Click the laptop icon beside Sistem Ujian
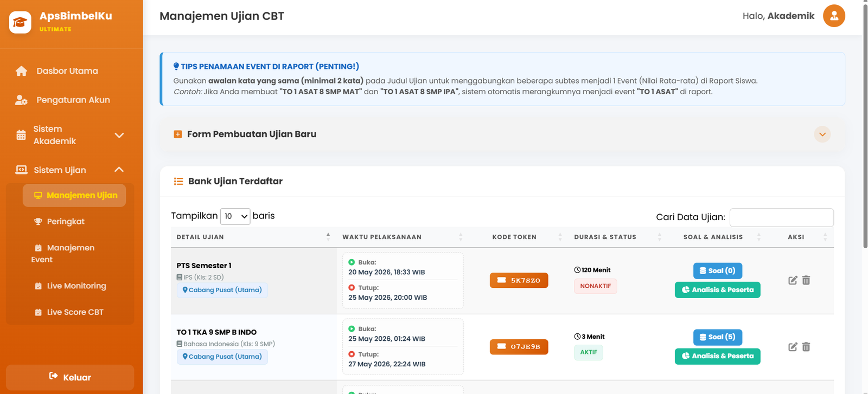Screen dimensions: 868x394 coord(21,170)
